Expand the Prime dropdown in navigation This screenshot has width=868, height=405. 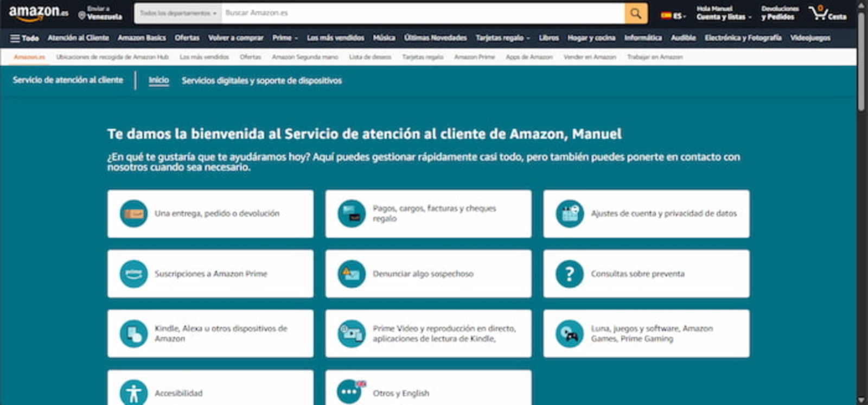(285, 38)
